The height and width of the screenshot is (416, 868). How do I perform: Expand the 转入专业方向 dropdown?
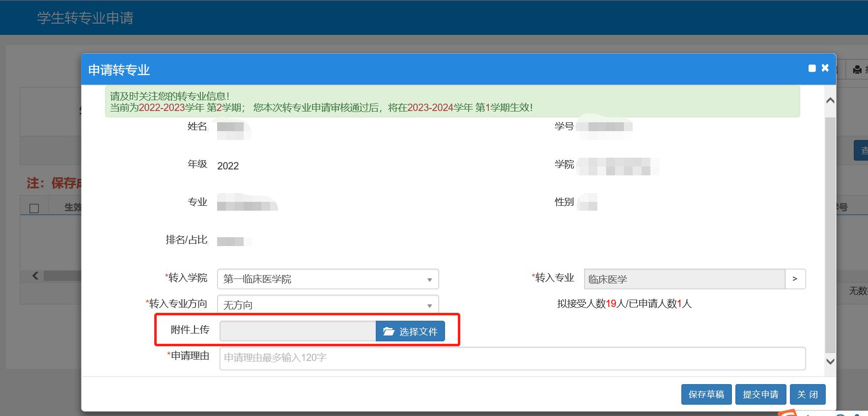tap(328, 305)
